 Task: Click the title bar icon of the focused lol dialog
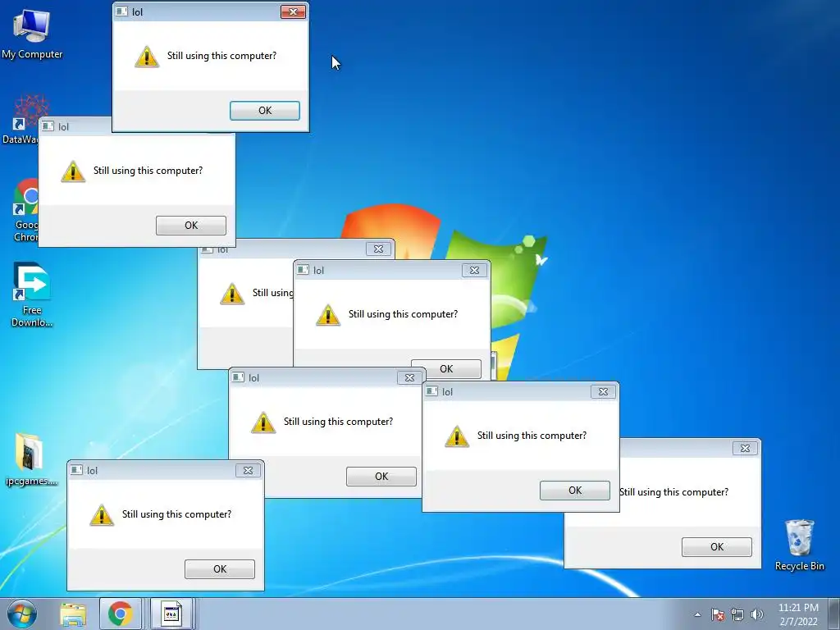point(122,11)
